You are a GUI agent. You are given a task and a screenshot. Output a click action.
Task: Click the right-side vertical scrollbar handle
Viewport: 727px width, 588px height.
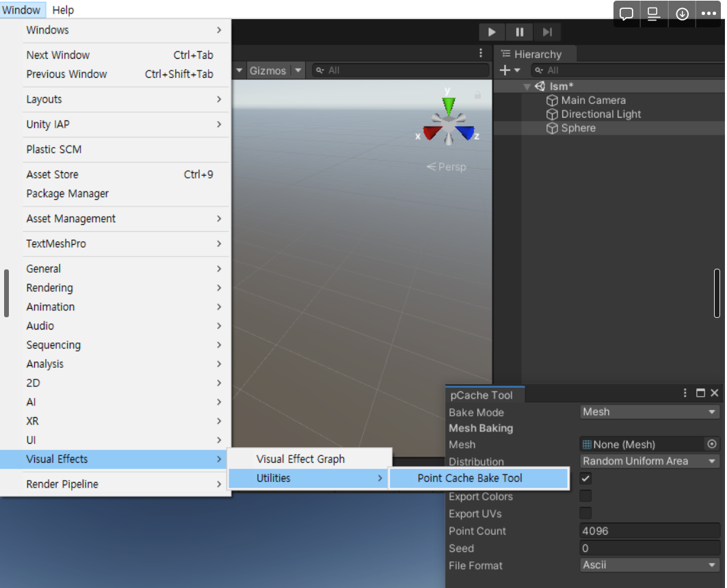click(717, 293)
